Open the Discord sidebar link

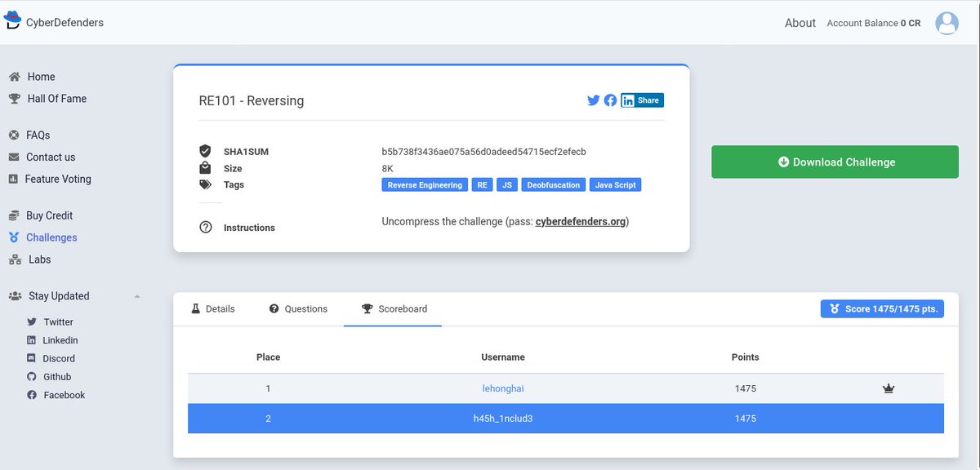(58, 357)
